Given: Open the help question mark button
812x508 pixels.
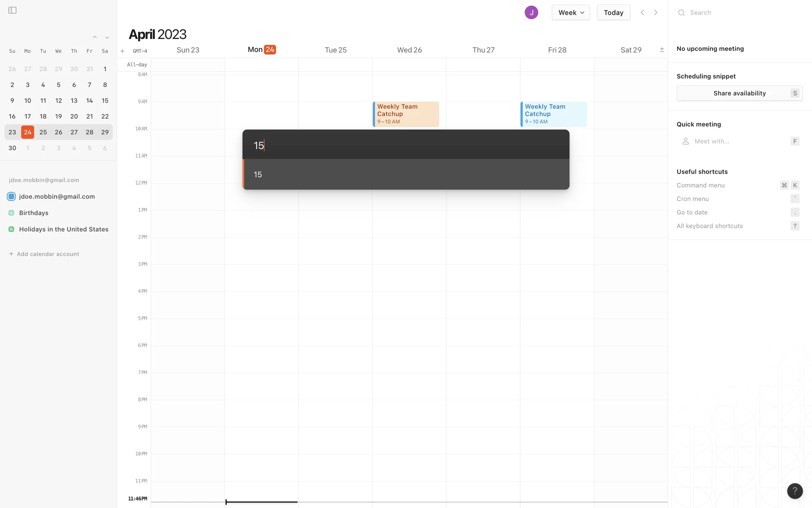Looking at the screenshot, I should 795,491.
